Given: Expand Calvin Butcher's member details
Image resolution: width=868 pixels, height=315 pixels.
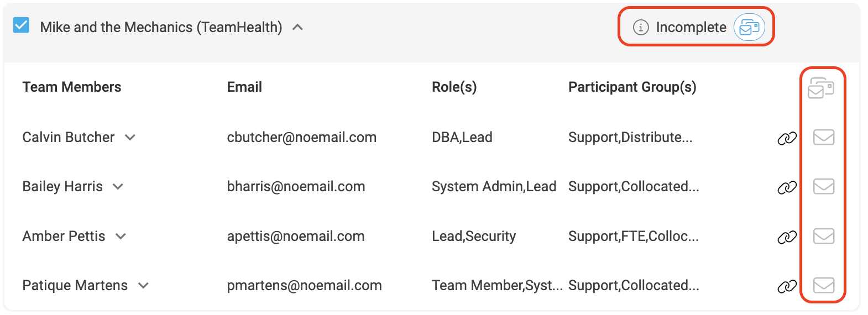Looking at the screenshot, I should (130, 138).
